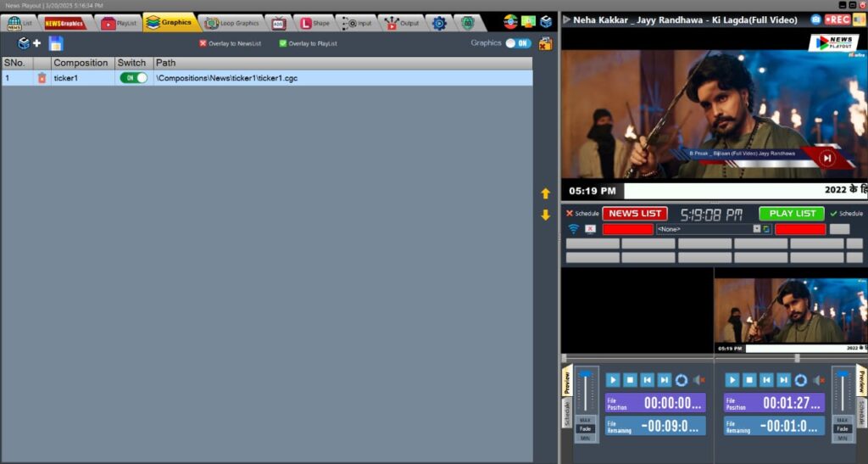Move composition up with yellow arrow
The height and width of the screenshot is (464, 868).
point(545,193)
